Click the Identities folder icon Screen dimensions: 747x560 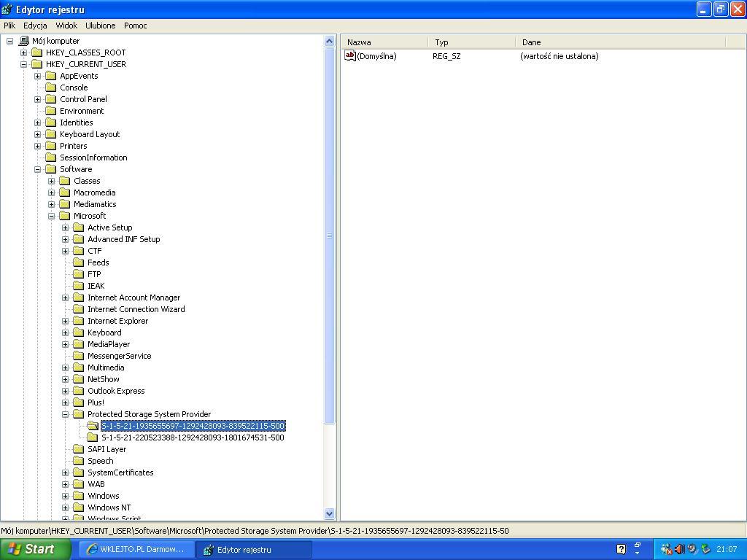click(50, 122)
